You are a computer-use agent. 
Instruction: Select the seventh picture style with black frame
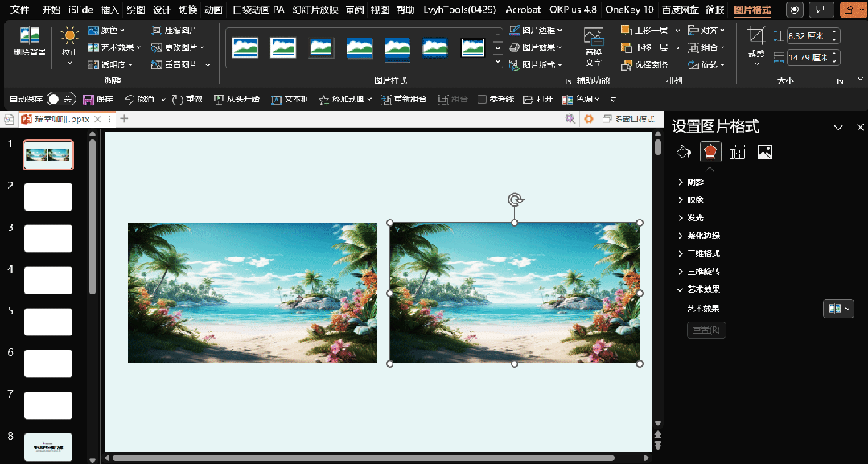(473, 47)
